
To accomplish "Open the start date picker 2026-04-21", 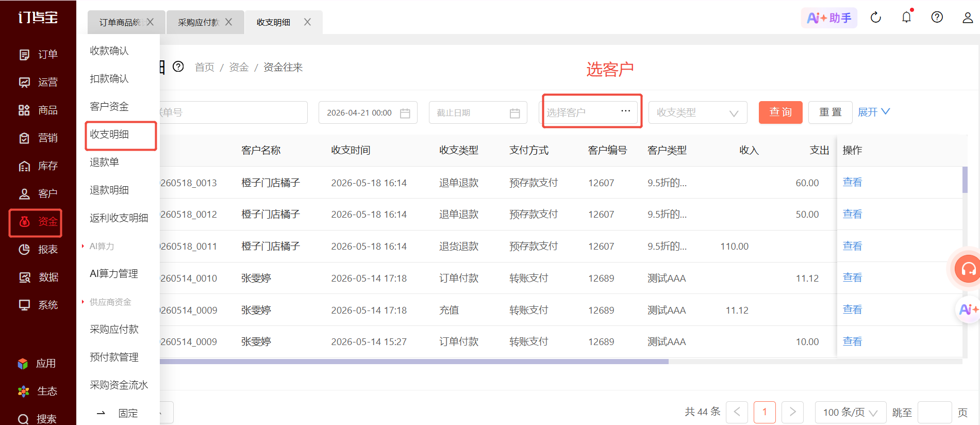I will coord(368,112).
